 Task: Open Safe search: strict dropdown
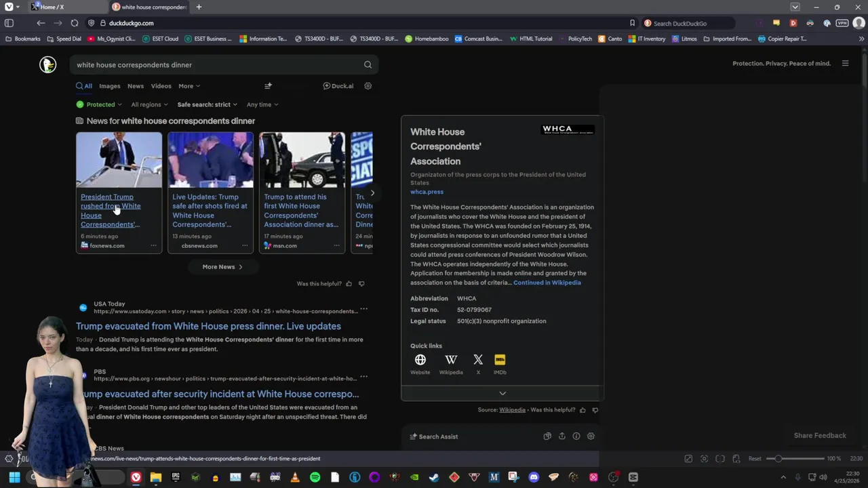208,104
